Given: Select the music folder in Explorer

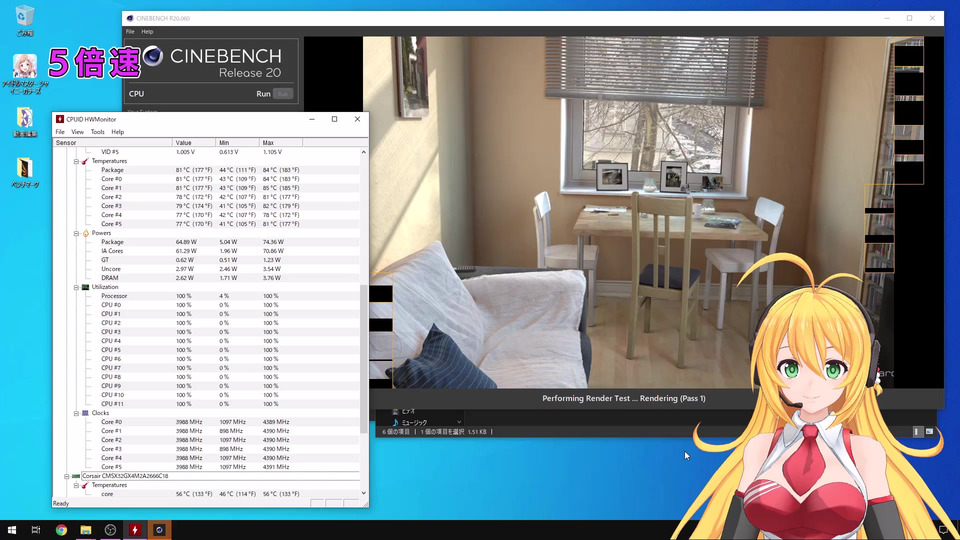Looking at the screenshot, I should [x=414, y=422].
